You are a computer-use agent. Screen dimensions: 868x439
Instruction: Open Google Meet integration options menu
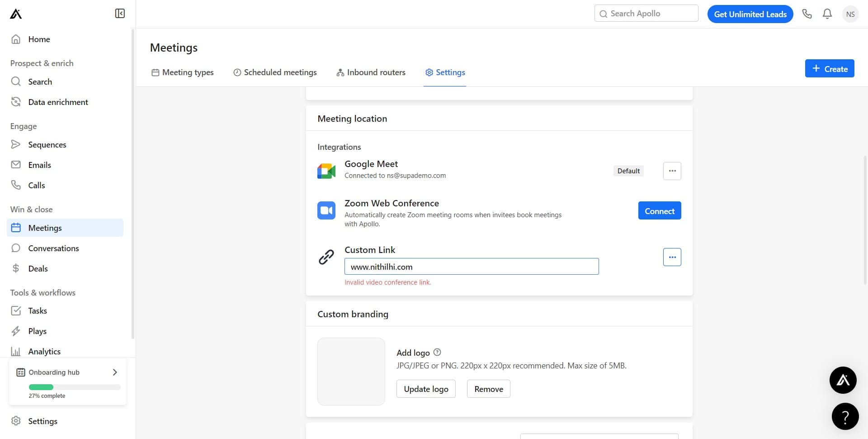click(672, 171)
